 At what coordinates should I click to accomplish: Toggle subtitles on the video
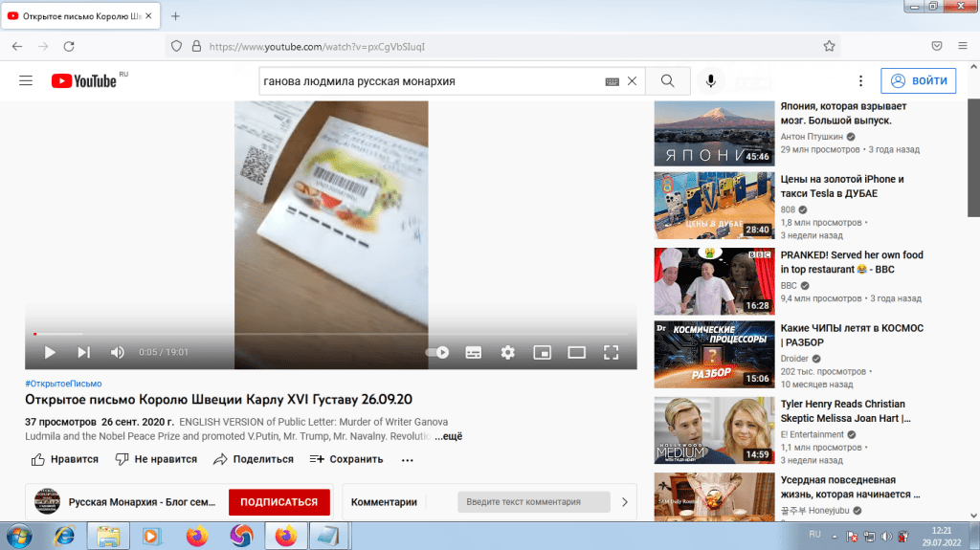pyautogui.click(x=473, y=352)
